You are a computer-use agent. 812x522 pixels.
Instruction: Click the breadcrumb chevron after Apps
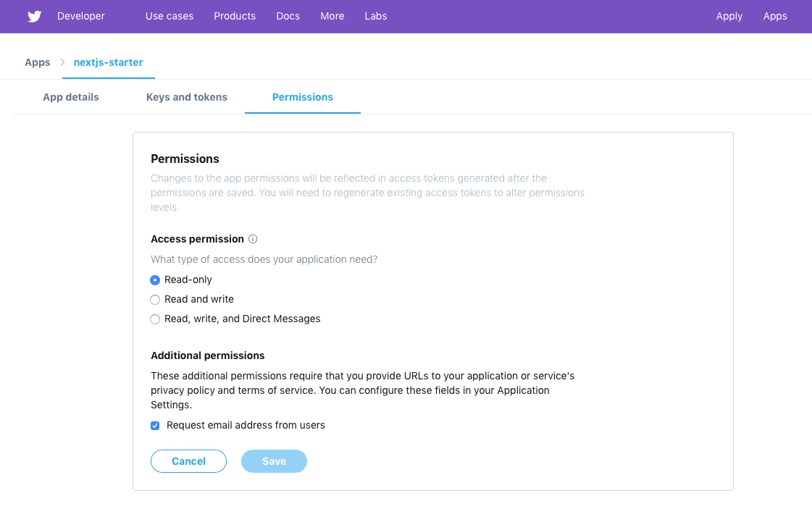61,62
